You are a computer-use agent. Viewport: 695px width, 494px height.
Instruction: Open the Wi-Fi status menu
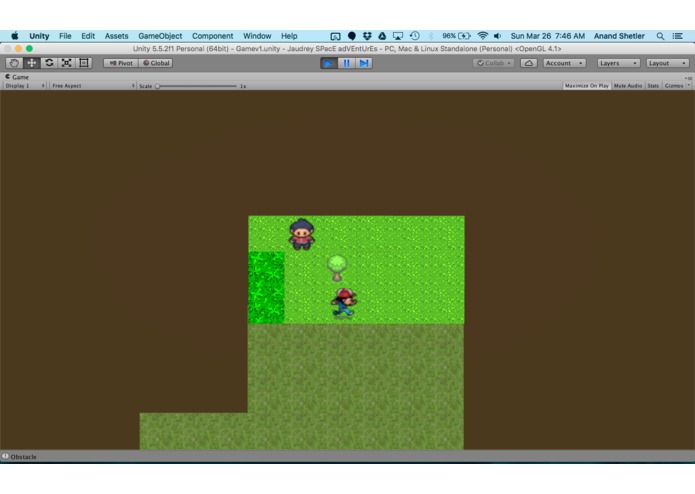tap(483, 36)
